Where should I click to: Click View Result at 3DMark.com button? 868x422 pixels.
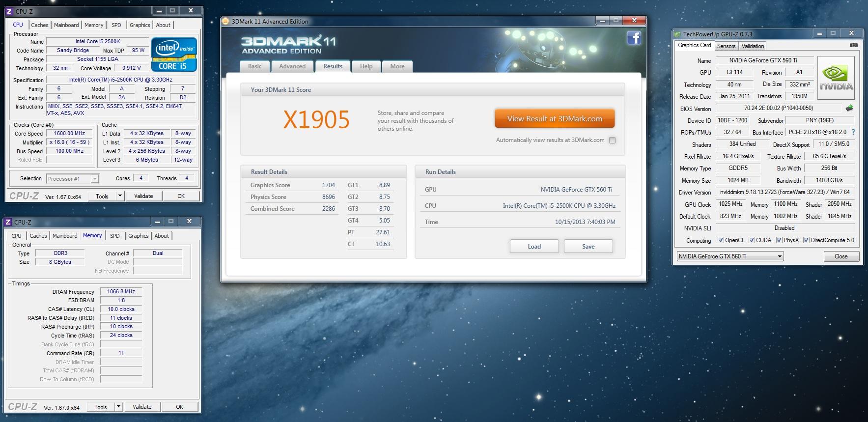pyautogui.click(x=555, y=119)
